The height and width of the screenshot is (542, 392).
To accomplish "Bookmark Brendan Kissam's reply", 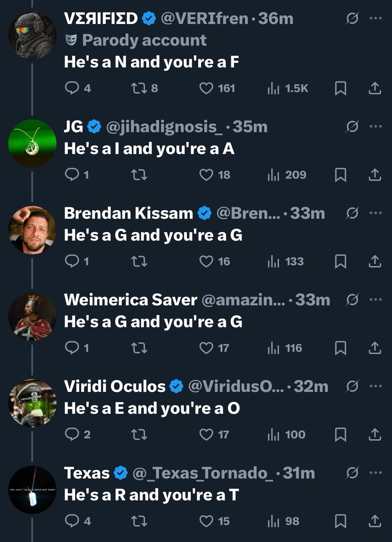I will pos(340,262).
